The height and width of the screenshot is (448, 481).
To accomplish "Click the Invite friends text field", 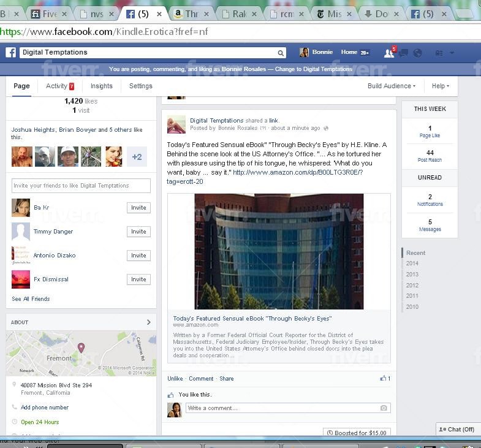I will click(81, 186).
